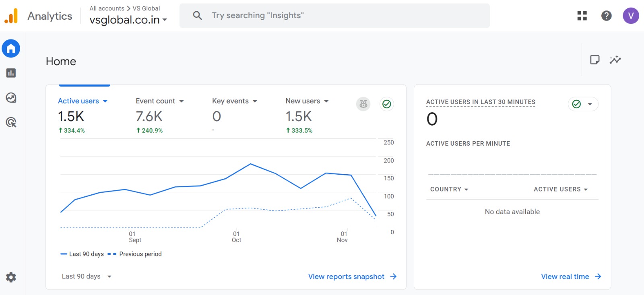The height and width of the screenshot is (295, 644).
Task: Open Admin settings gear icon
Action: (11, 277)
